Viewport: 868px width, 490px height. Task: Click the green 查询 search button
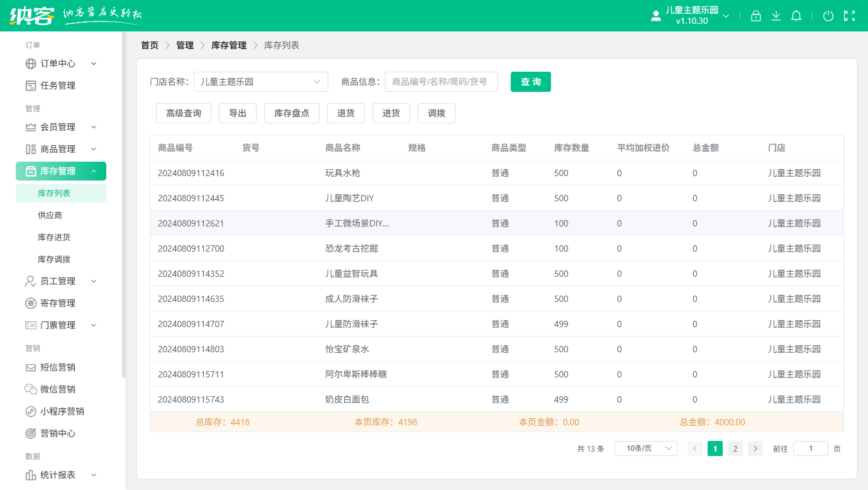530,82
